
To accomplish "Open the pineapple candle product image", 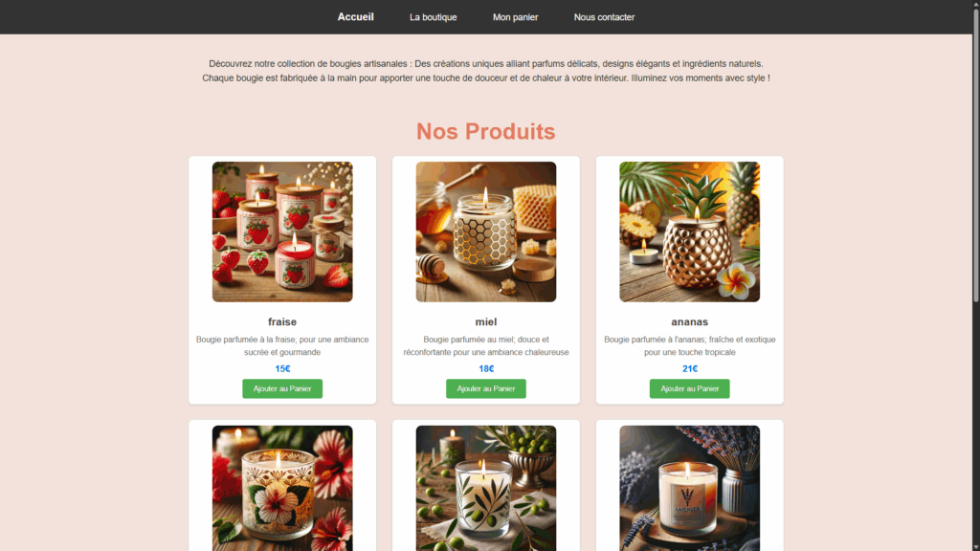I will (x=689, y=231).
